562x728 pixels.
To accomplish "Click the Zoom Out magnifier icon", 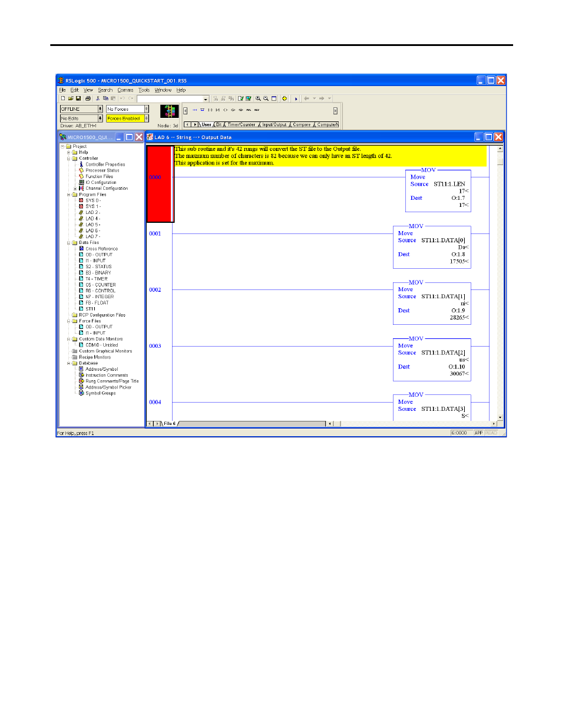I will tap(266, 98).
